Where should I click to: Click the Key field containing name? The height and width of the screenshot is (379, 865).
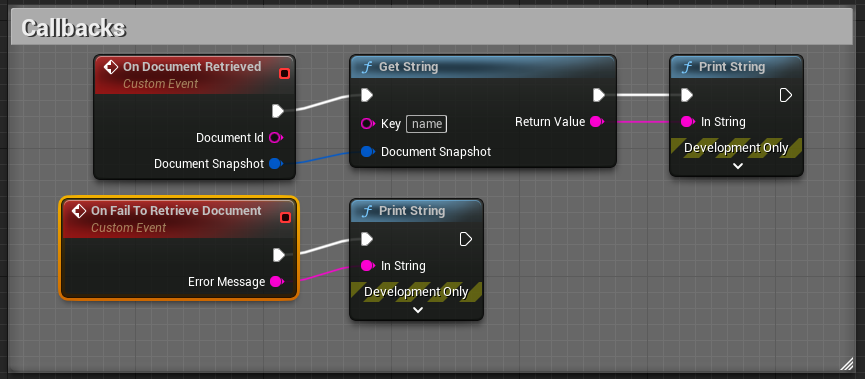(x=426, y=124)
